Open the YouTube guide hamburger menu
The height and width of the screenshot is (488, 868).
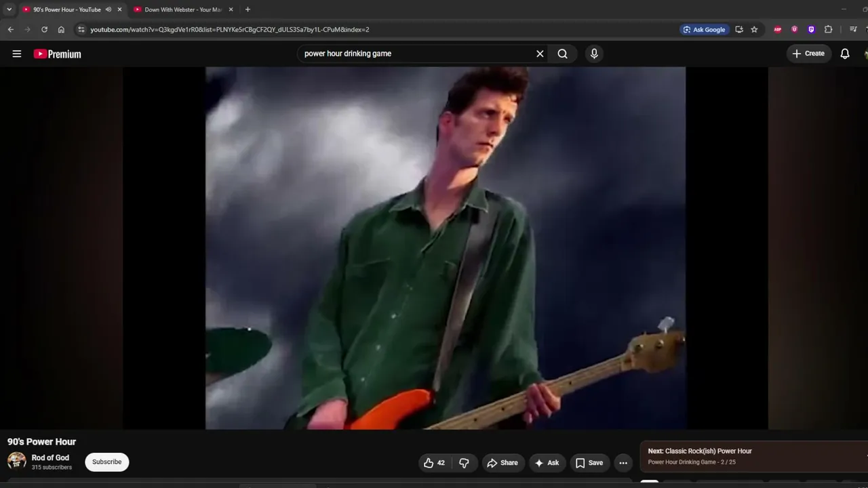(17, 54)
